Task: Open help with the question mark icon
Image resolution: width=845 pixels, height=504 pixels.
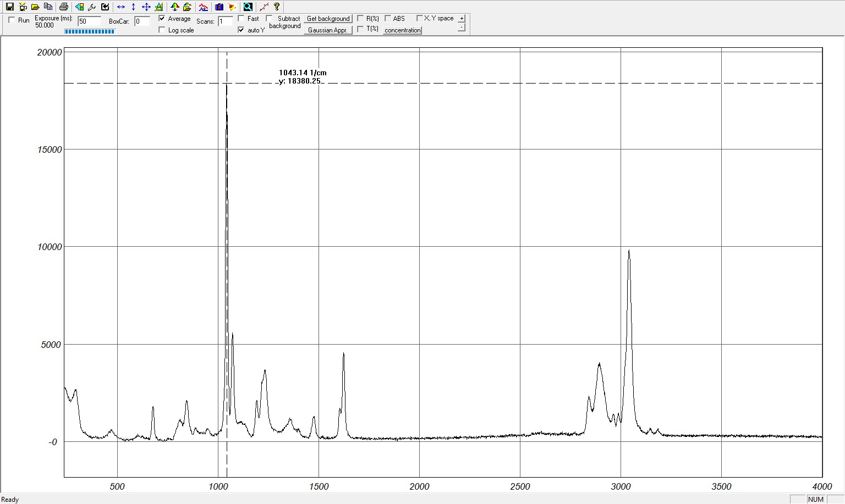Action: (x=277, y=7)
